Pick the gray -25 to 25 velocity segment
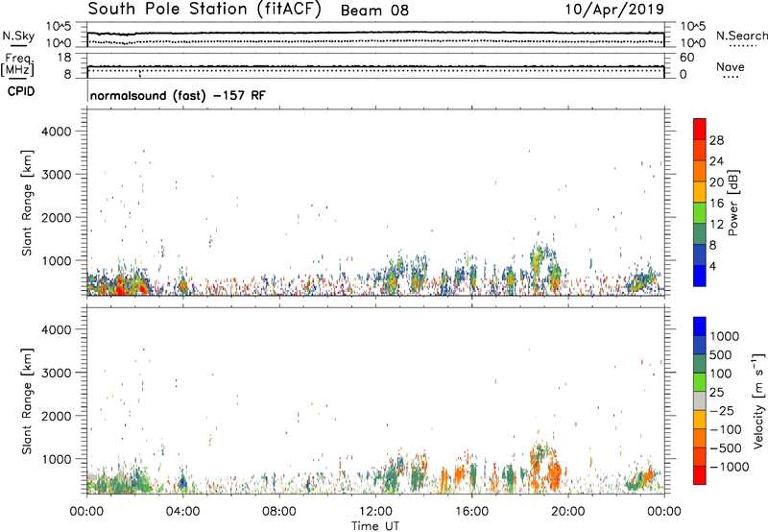768x532 pixels. 700,401
